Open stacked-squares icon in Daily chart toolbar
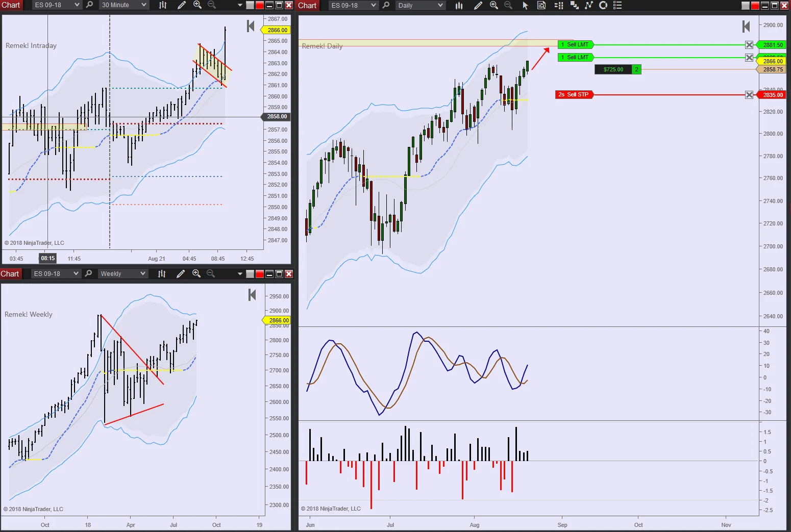 [x=574, y=5]
